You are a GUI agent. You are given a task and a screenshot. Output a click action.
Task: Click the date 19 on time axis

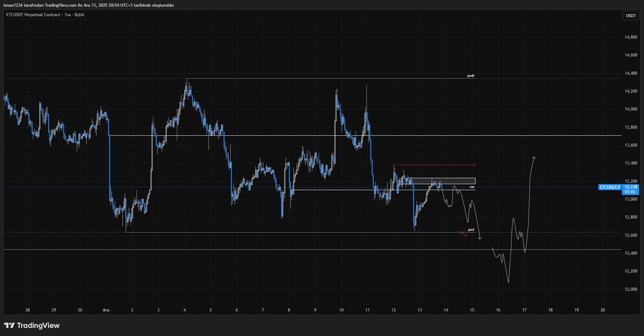coord(577,310)
